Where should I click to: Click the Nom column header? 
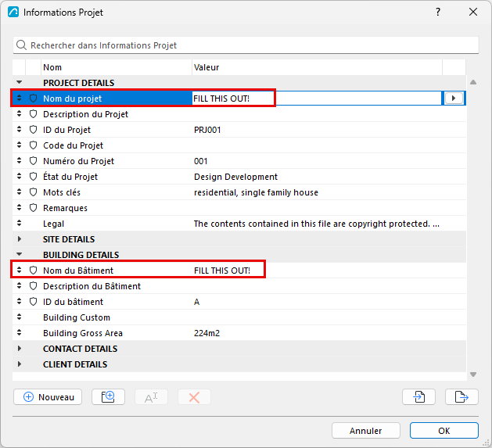click(117, 67)
